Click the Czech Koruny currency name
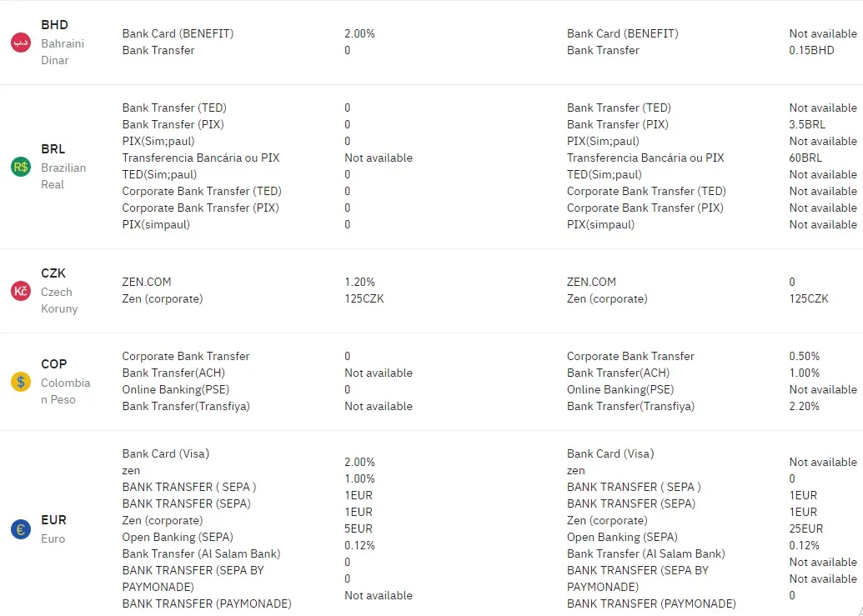The width and height of the screenshot is (863, 616). [x=58, y=300]
